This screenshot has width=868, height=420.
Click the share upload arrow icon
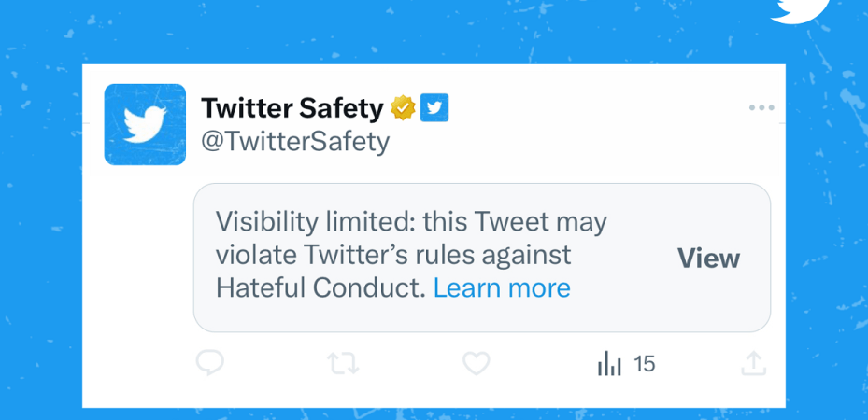pyautogui.click(x=753, y=363)
